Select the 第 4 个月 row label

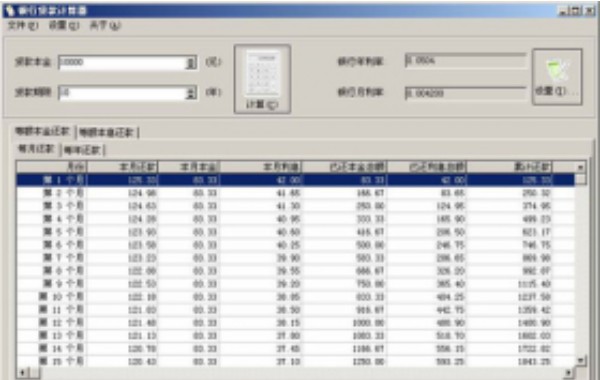point(64,219)
